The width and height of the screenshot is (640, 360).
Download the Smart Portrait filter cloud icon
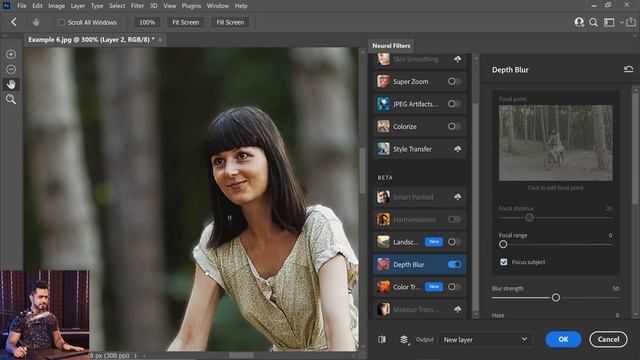click(x=457, y=197)
